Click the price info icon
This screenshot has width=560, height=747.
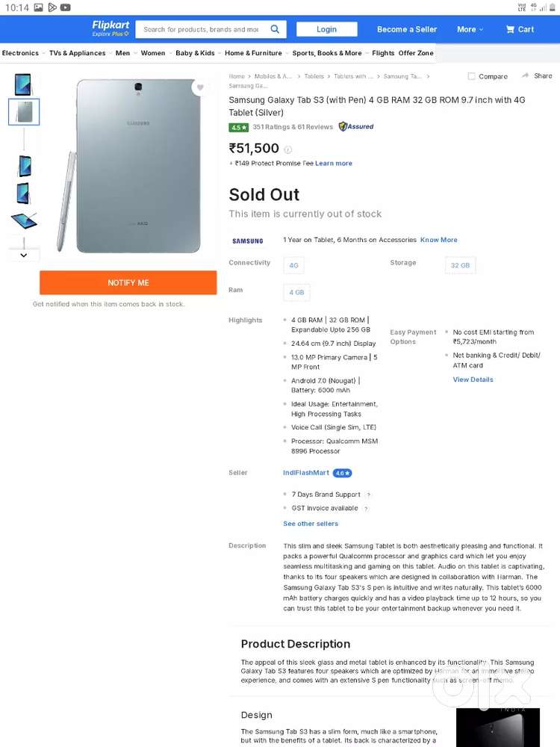coord(288,149)
